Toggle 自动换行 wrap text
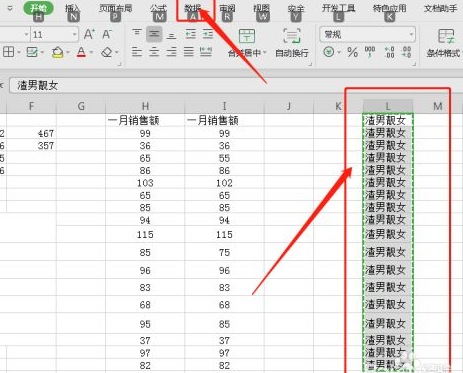The image size is (463, 373). point(292,43)
